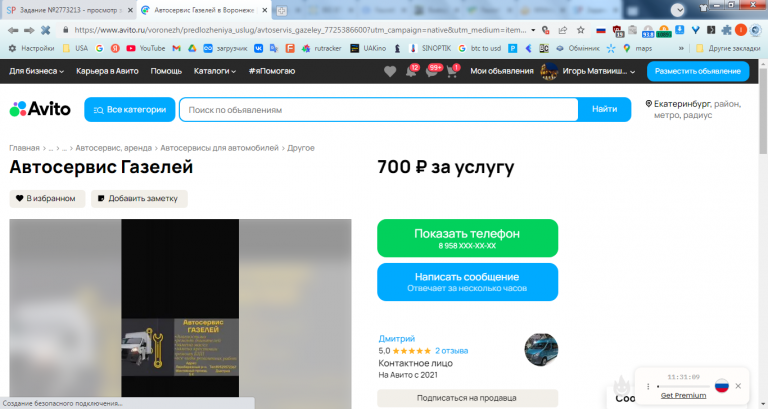Viewport: 768px width, 409px height.
Task: Click the Поиск по объявлениям search field
Action: pyautogui.click(x=379, y=110)
